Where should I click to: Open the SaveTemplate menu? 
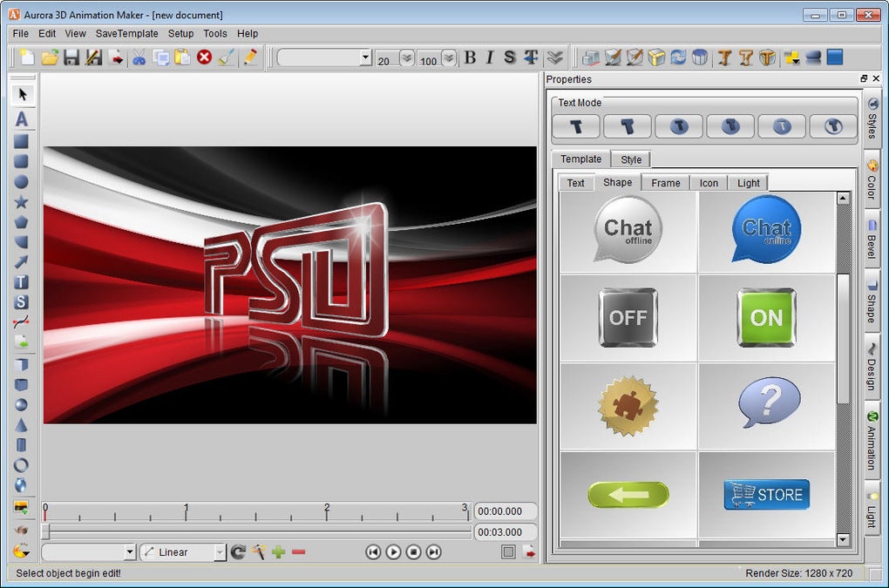click(x=126, y=33)
